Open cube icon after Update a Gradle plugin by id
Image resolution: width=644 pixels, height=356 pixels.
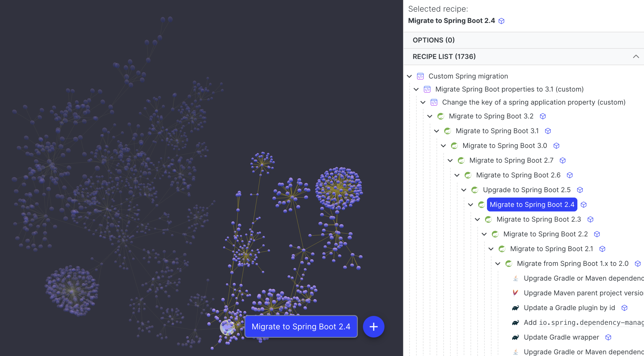pyautogui.click(x=624, y=308)
